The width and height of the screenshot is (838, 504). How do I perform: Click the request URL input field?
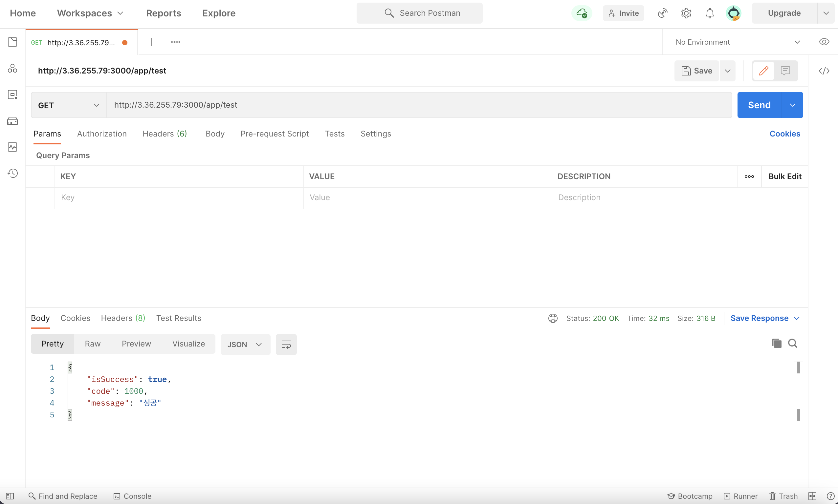click(x=419, y=105)
